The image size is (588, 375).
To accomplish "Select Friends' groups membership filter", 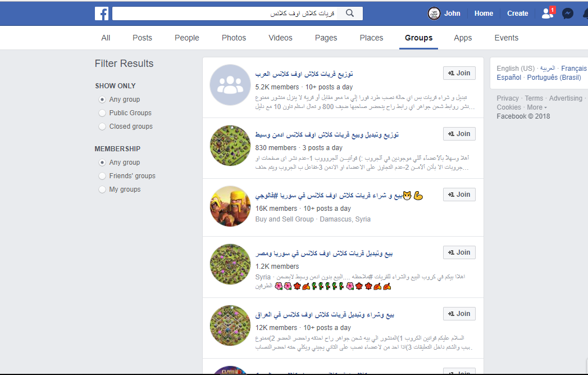I will (x=102, y=176).
